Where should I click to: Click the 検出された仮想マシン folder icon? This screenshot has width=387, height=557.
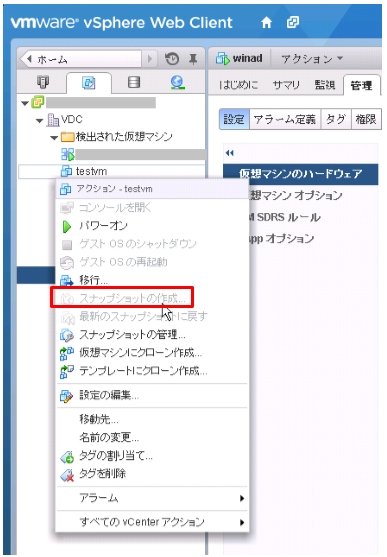click(68, 137)
